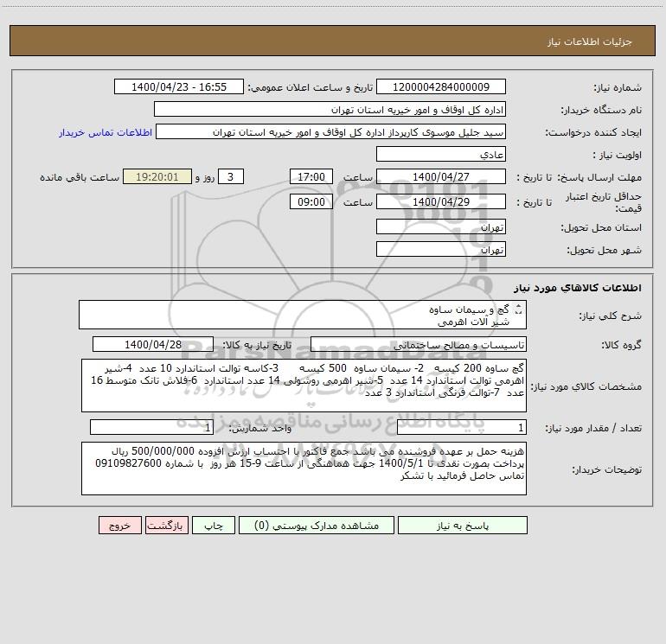
Task: Click the پاسخ به نیاز button
Action: [463, 526]
